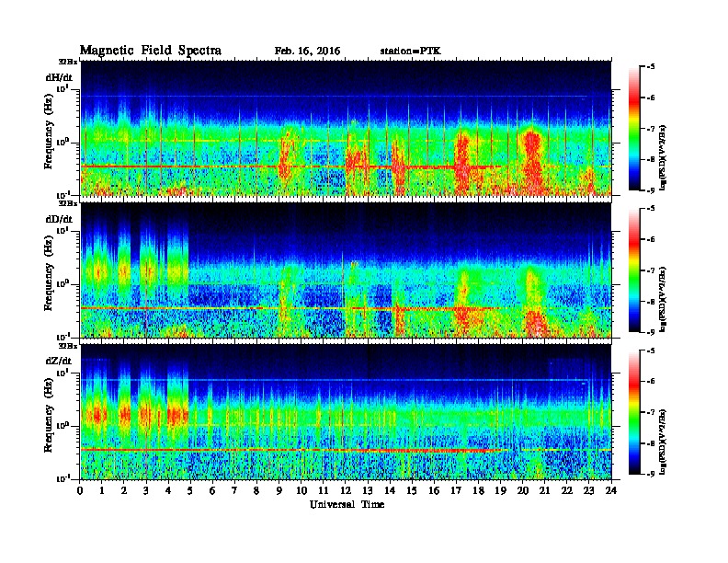The width and height of the screenshot is (728, 563).
Task: Select the date text 'Feb. 16, 2016'
Action: click(307, 51)
